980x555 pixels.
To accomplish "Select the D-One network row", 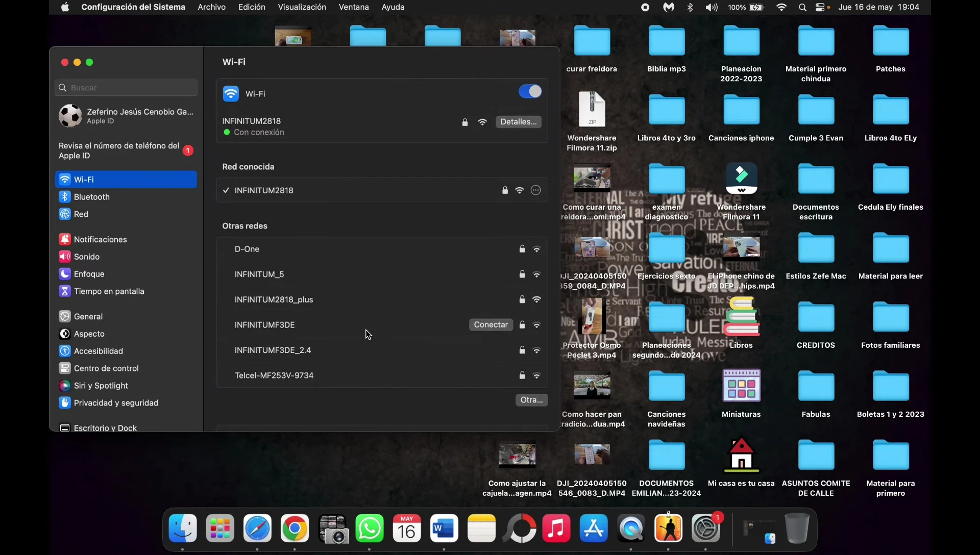I will pos(382,249).
